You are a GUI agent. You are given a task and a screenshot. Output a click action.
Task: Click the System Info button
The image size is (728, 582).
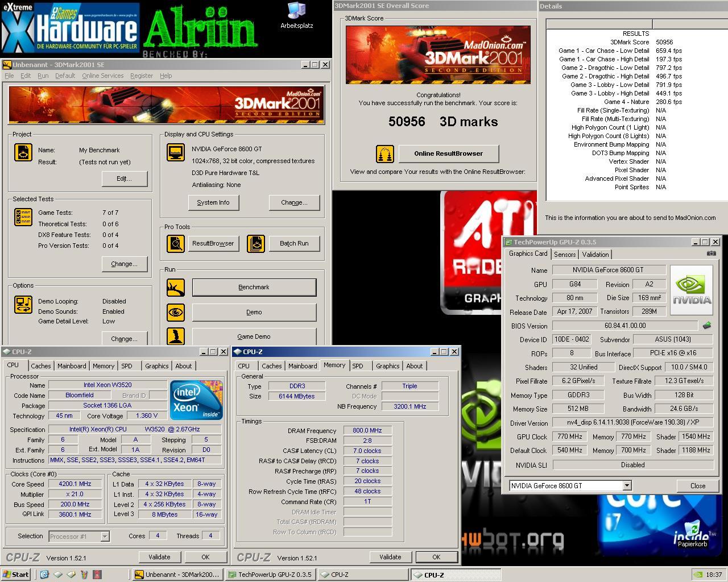[x=213, y=202]
